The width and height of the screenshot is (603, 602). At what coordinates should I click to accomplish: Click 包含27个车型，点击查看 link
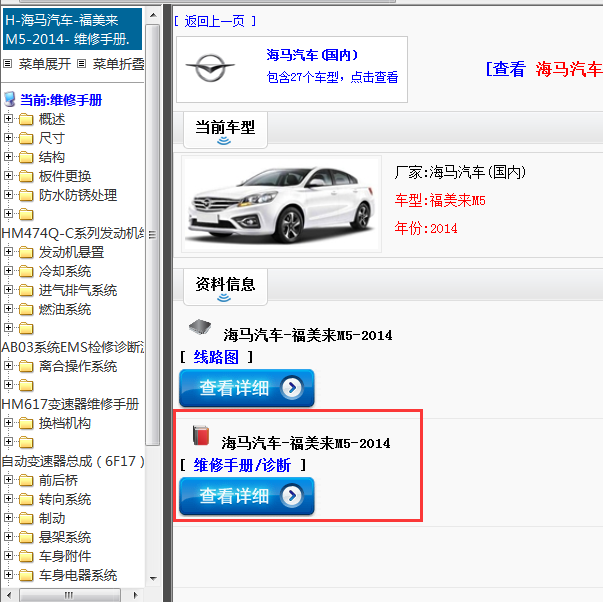332,77
